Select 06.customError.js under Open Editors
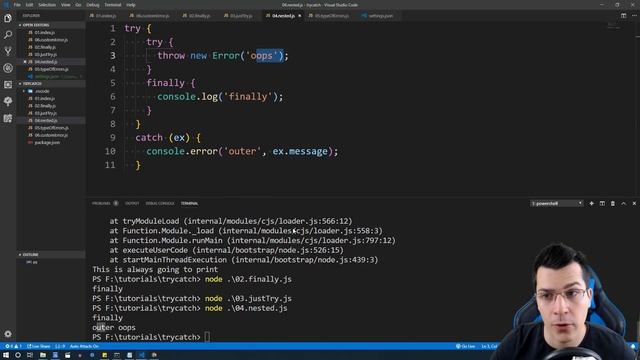This screenshot has width=640, height=360. [x=51, y=40]
